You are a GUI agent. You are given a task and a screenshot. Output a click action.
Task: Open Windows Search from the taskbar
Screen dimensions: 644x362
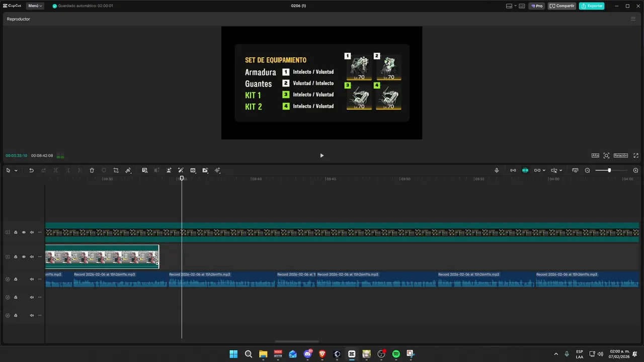pyautogui.click(x=249, y=354)
